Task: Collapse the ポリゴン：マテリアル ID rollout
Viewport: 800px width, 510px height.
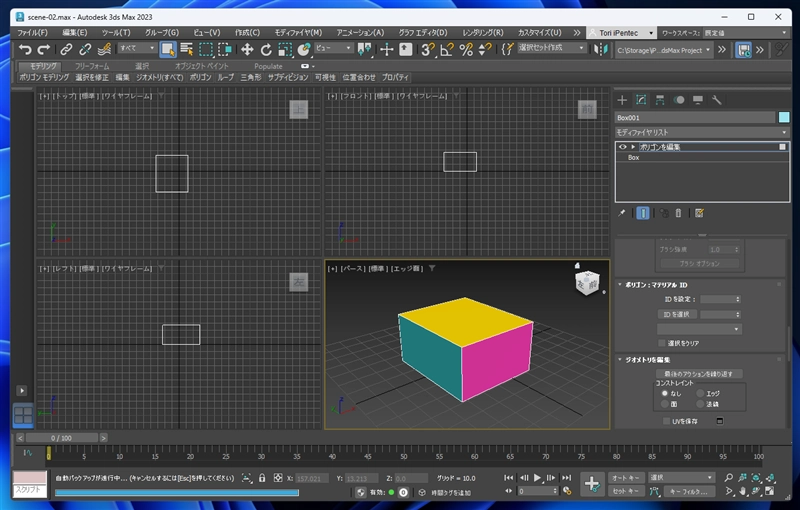Action: (x=620, y=285)
